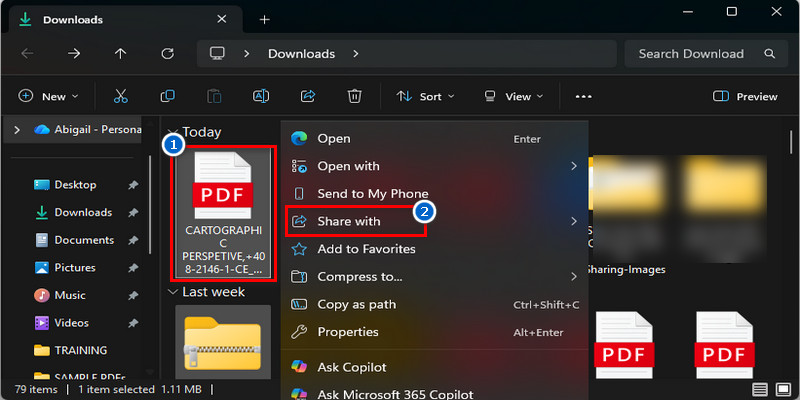Viewport: 800px width, 400px height.
Task: Click the sidebar vertical scrollbar
Action: click(x=149, y=204)
